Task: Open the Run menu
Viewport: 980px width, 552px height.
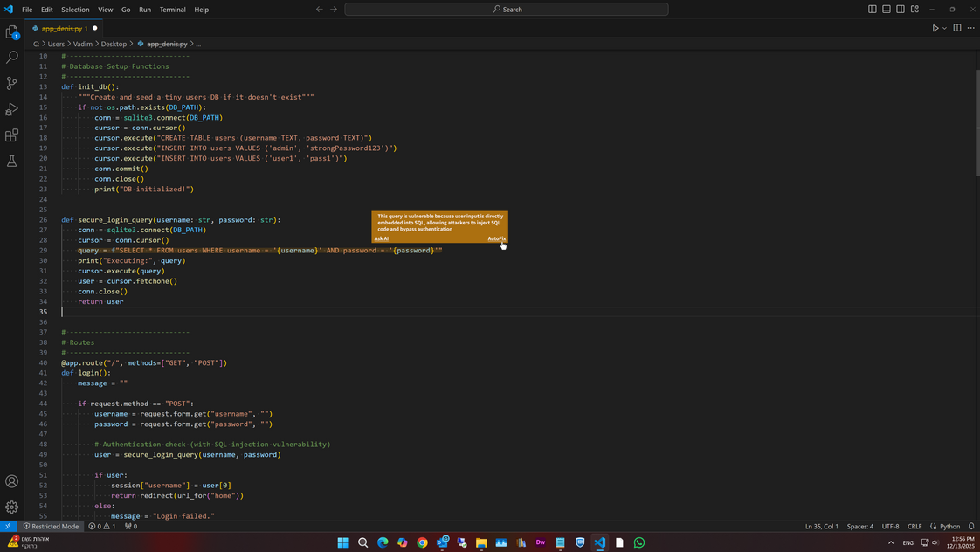Action: coord(145,10)
